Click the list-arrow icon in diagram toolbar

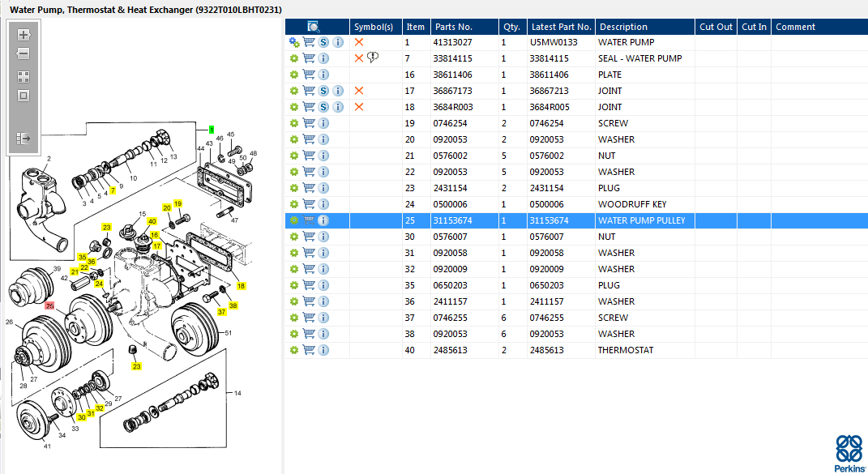24,139
